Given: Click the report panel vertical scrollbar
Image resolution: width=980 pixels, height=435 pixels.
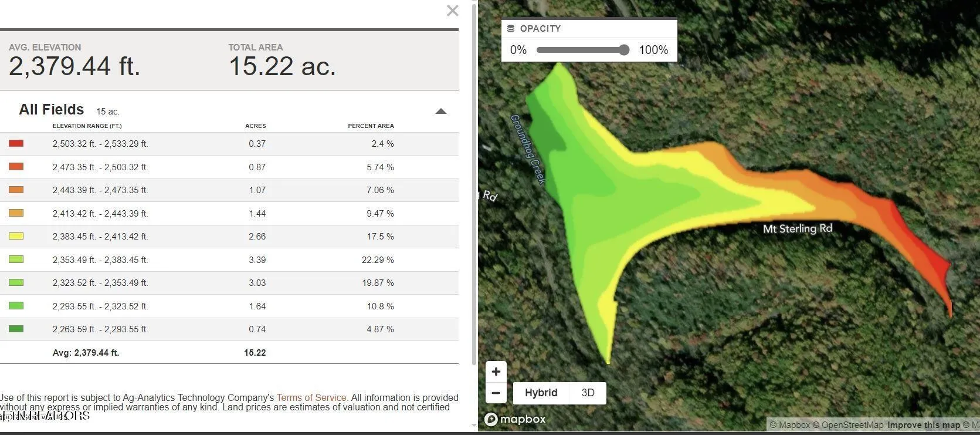Looking at the screenshot, I should (x=474, y=182).
